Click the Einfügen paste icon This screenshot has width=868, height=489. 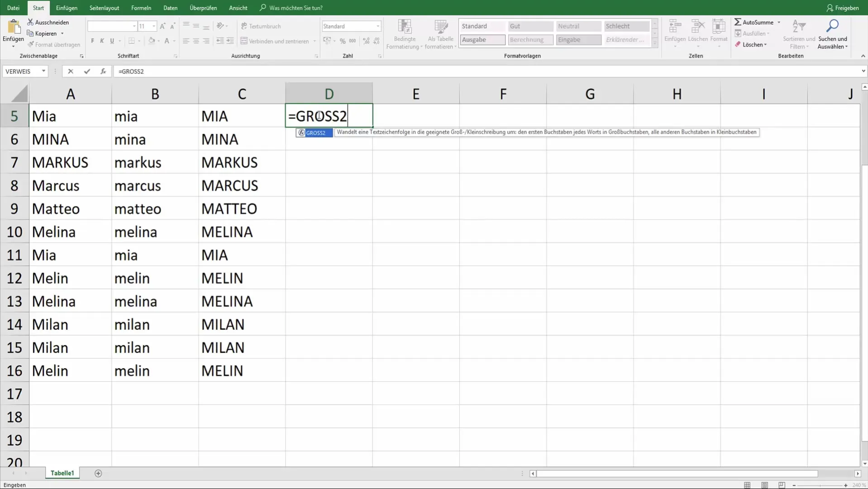pyautogui.click(x=13, y=27)
